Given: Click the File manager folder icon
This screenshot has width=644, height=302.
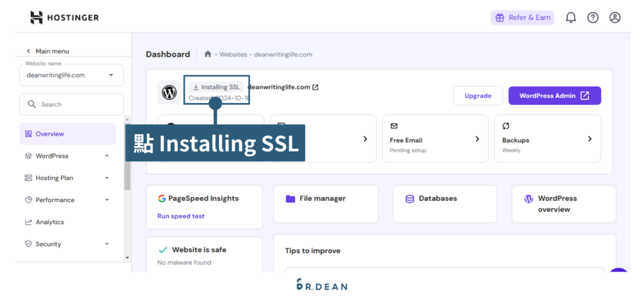Looking at the screenshot, I should (290, 198).
